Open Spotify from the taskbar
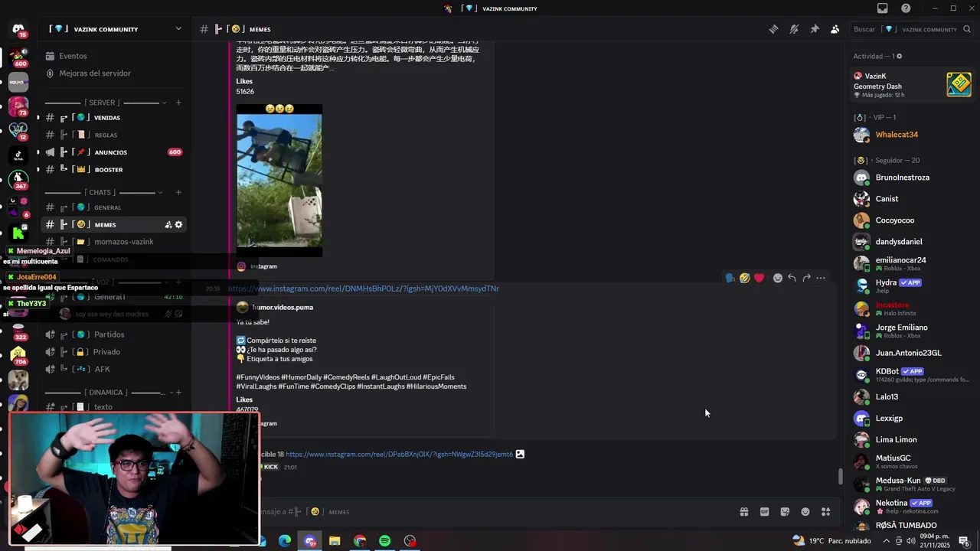Image resolution: width=980 pixels, height=551 pixels. 385,541
